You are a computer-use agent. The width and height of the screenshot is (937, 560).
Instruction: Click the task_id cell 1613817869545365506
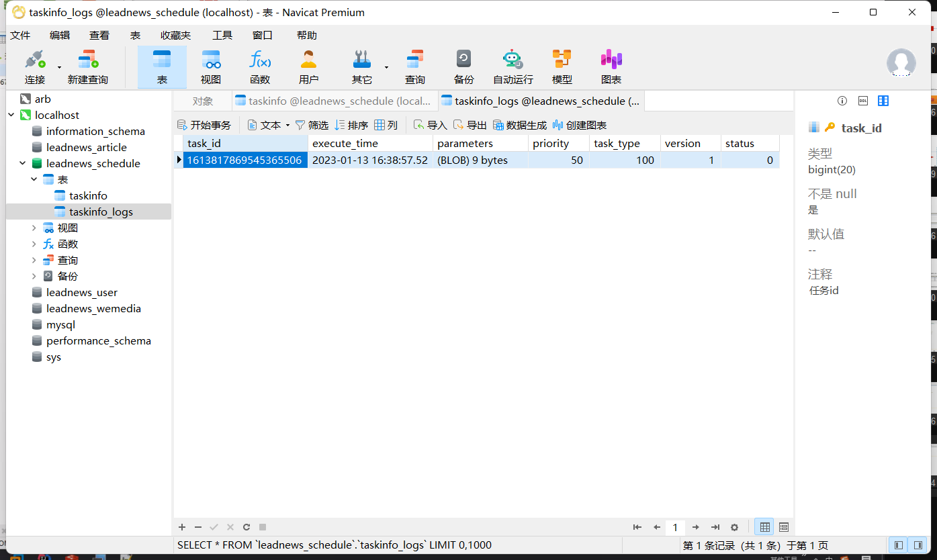(x=245, y=160)
